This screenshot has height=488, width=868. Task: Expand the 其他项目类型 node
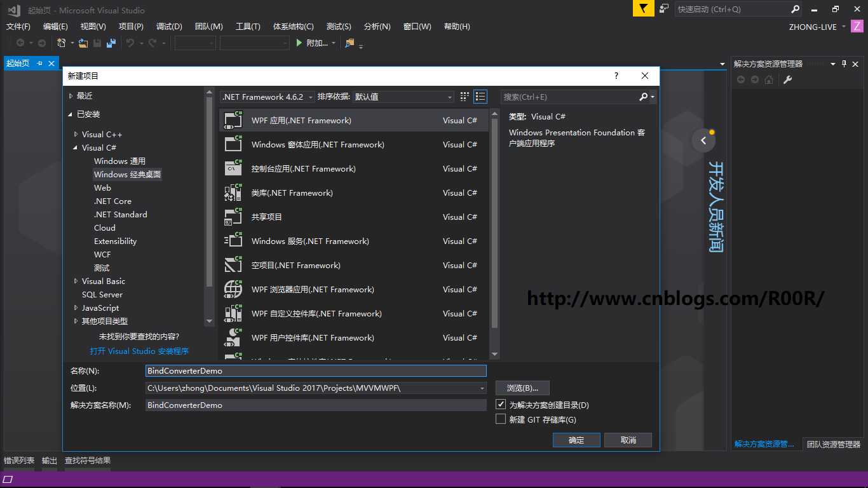pos(76,321)
